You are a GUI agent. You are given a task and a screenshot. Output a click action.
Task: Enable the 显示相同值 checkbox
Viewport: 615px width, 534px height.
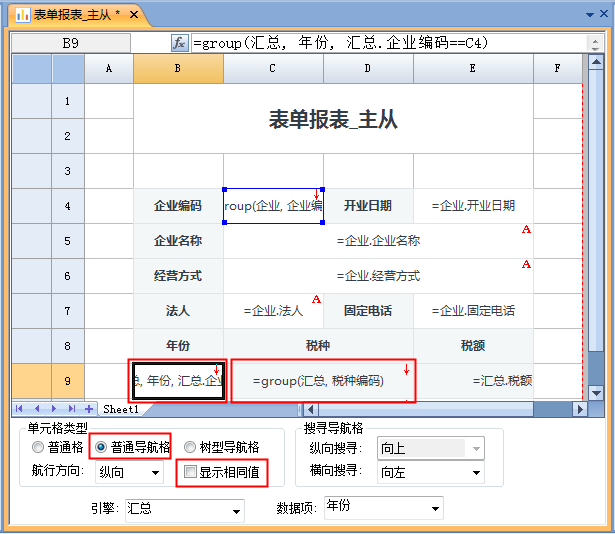(190, 472)
